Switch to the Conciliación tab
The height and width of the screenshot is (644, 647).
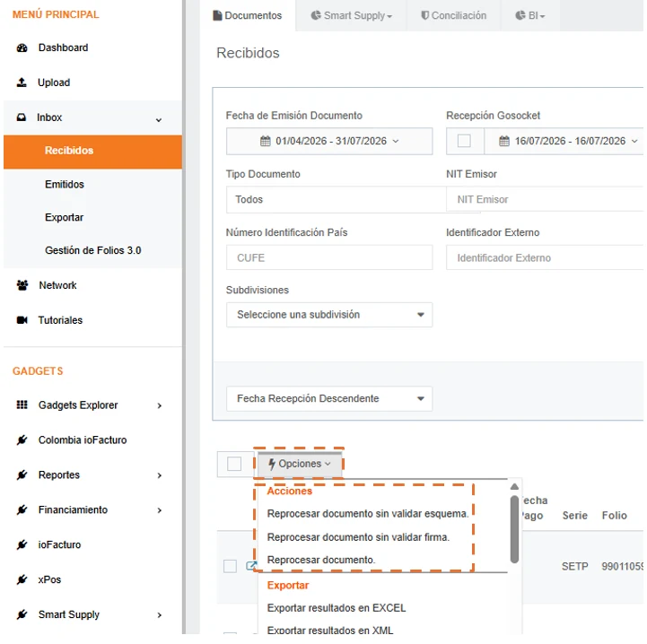pos(453,15)
